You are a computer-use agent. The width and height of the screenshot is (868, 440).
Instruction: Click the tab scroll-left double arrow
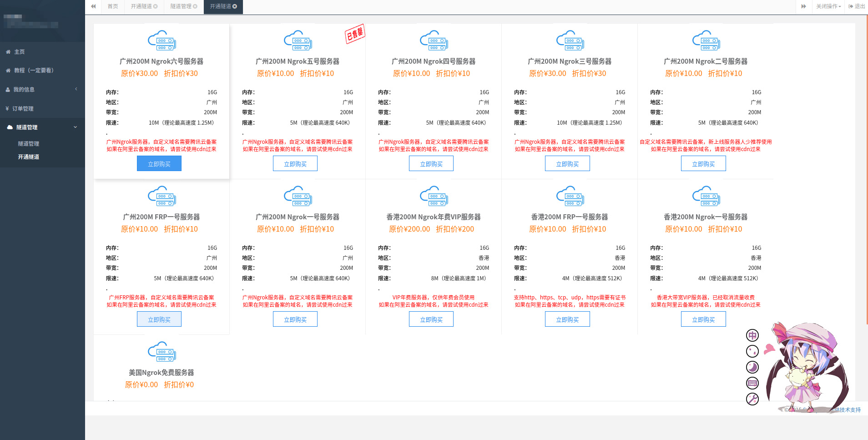point(93,6)
